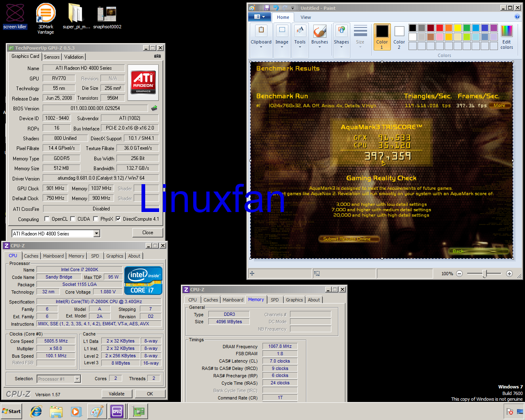The image size is (525, 420).
Task: Click the Windows Start button
Action: [11, 411]
